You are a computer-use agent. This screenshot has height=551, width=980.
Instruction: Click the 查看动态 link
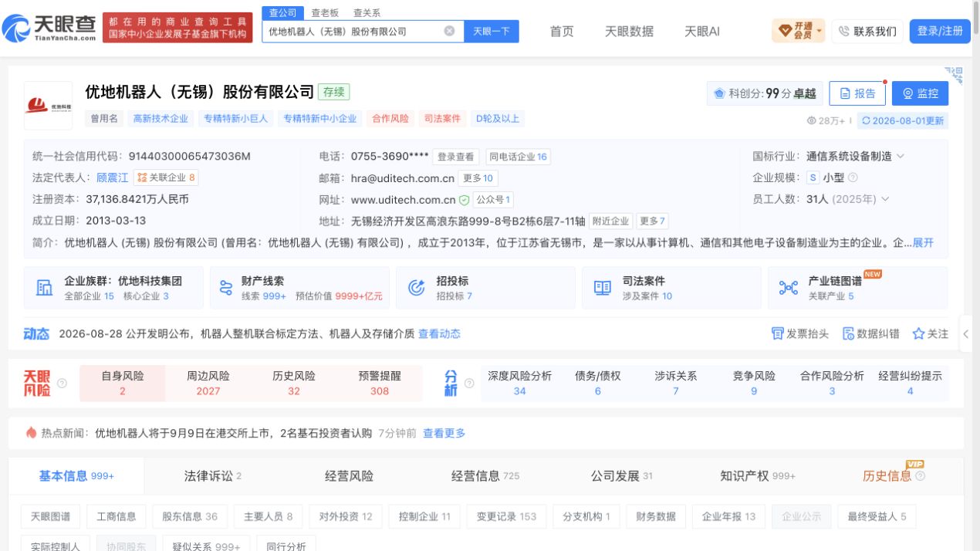(439, 333)
